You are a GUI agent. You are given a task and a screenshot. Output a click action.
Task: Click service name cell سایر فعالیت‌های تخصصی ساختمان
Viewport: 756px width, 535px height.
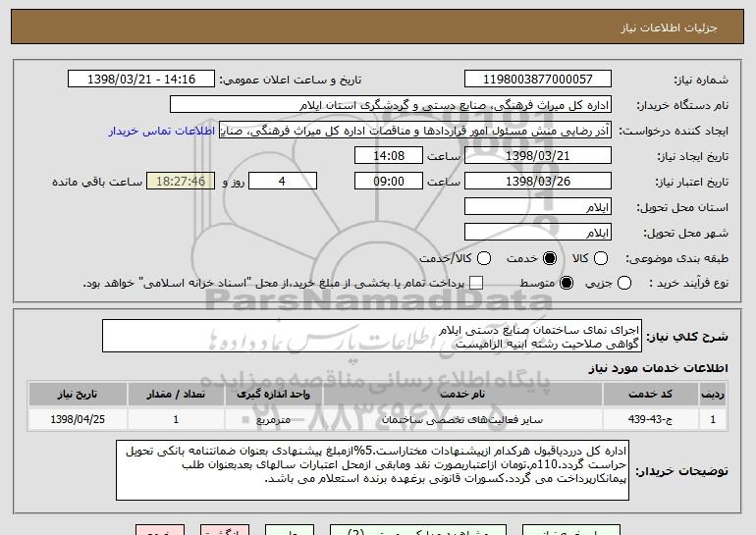click(462, 419)
